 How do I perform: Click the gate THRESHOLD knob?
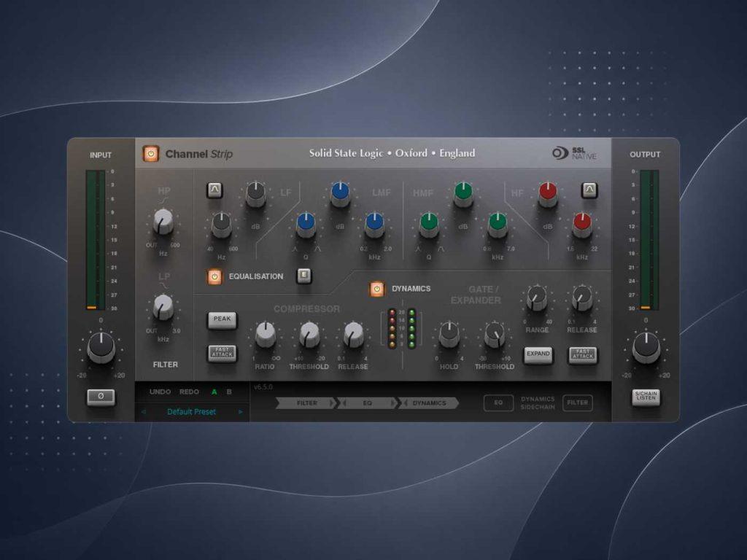tap(495, 335)
